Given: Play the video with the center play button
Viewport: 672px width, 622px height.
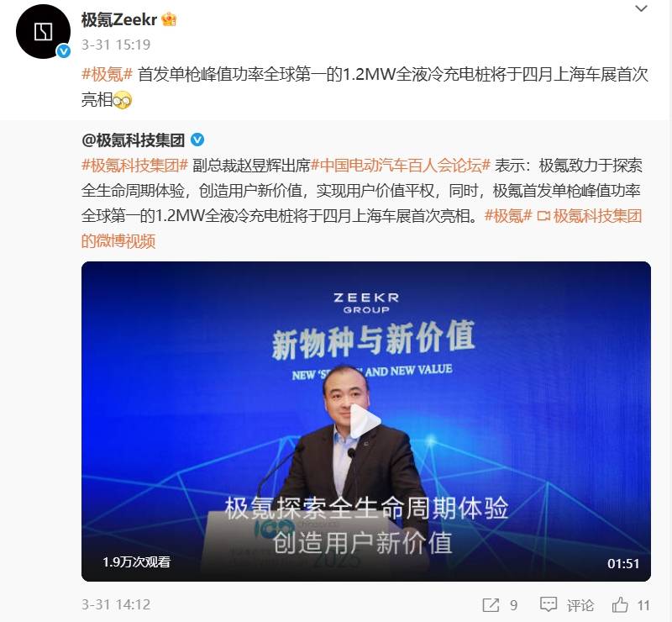Looking at the screenshot, I should pos(365,421).
